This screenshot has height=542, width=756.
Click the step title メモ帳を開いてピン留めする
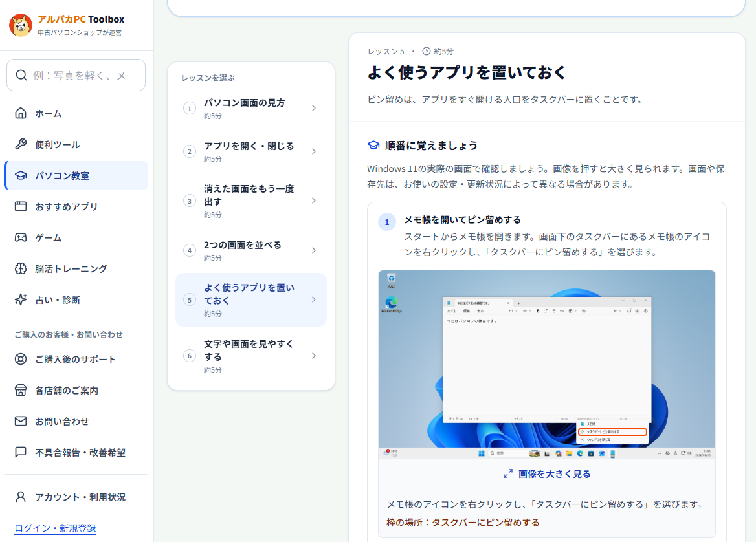tap(463, 220)
